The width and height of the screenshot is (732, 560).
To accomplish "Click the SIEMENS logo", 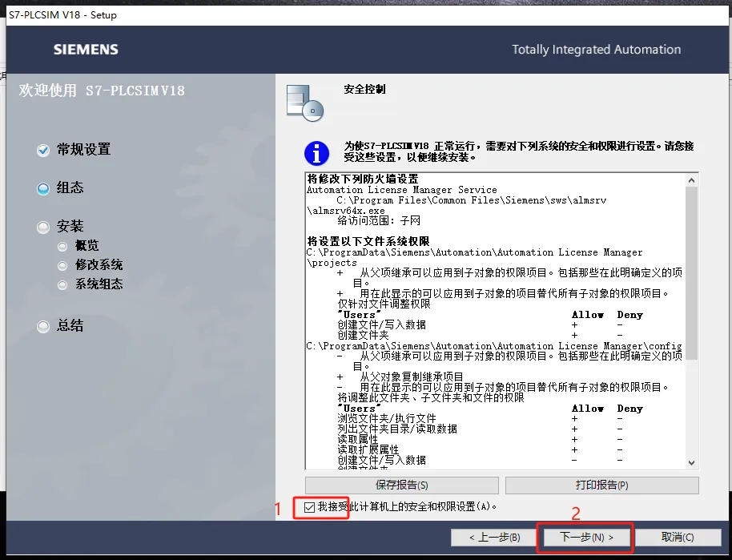I will tap(86, 50).
